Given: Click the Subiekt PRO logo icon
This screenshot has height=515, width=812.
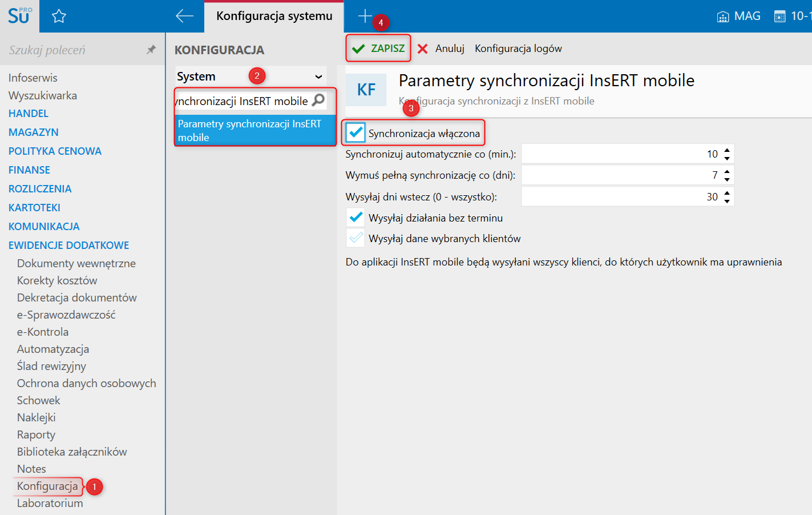Looking at the screenshot, I should coord(19,16).
